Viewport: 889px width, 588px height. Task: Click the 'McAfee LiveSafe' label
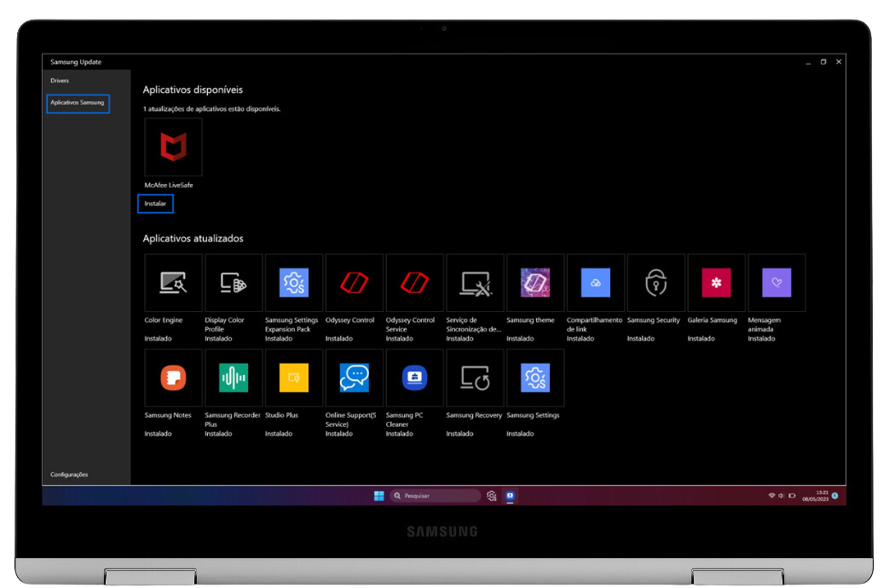(169, 186)
